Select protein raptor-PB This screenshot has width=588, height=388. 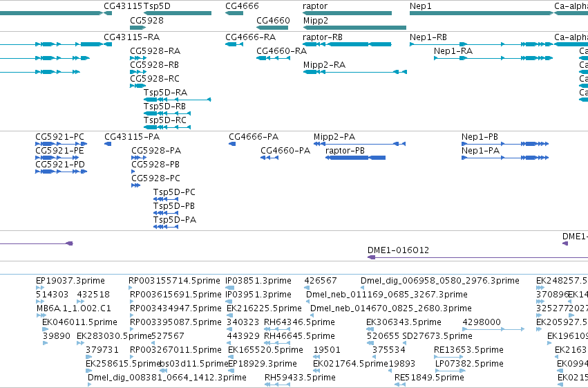356,158
